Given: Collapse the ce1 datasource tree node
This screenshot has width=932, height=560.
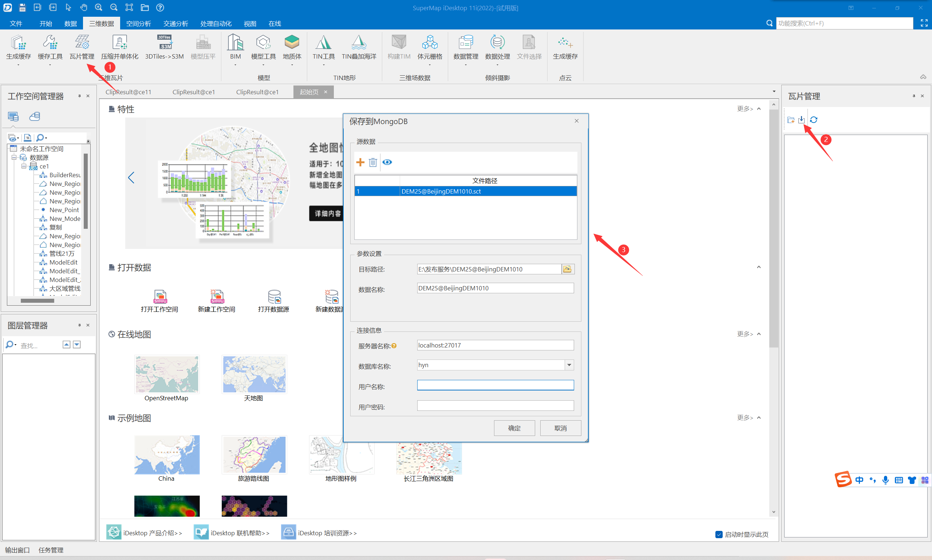Looking at the screenshot, I should point(24,166).
